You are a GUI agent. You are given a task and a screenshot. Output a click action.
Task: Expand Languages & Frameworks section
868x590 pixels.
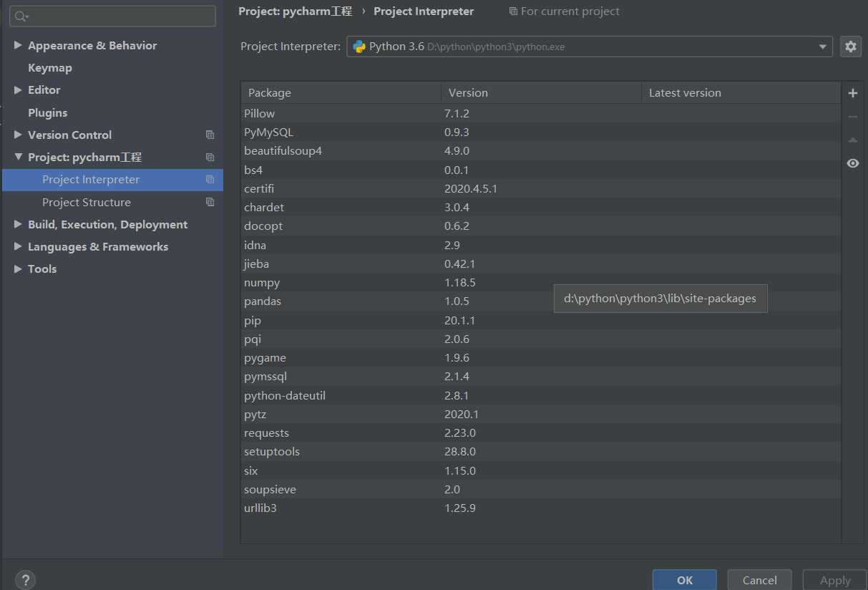[18, 246]
